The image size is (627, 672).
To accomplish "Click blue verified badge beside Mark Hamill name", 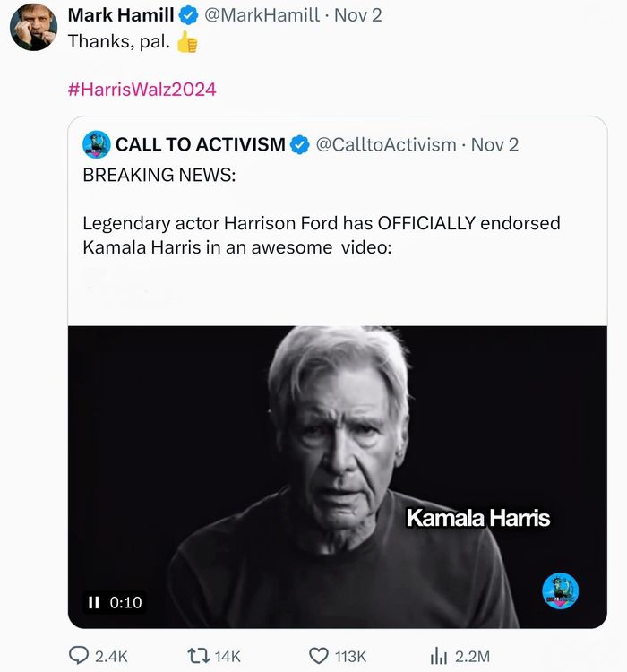I will point(188,16).
